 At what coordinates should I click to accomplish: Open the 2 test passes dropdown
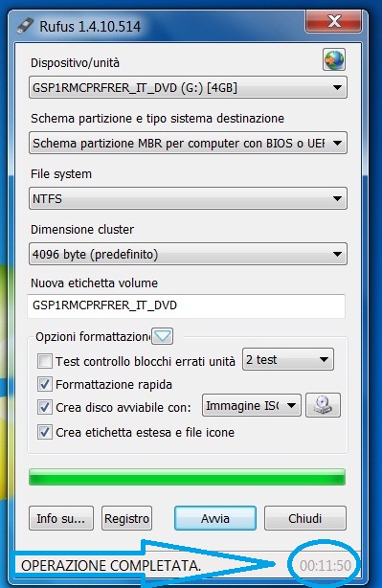click(288, 360)
